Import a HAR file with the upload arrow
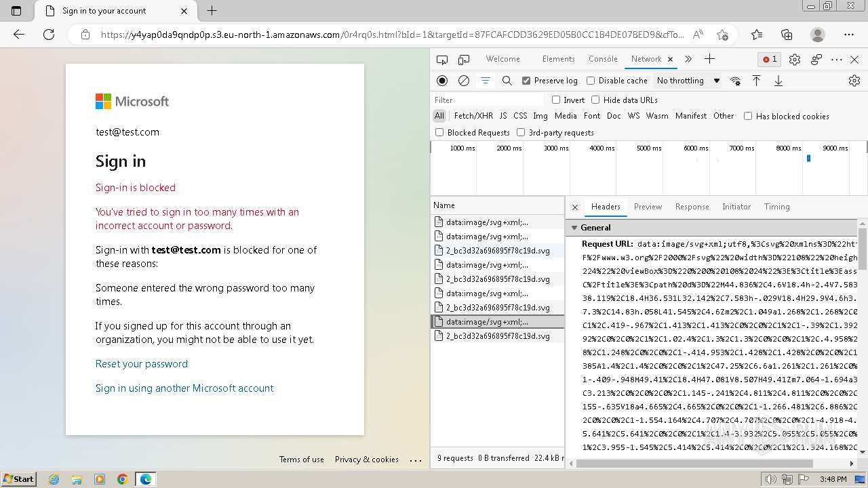The height and width of the screenshot is (488, 868). [x=757, y=81]
